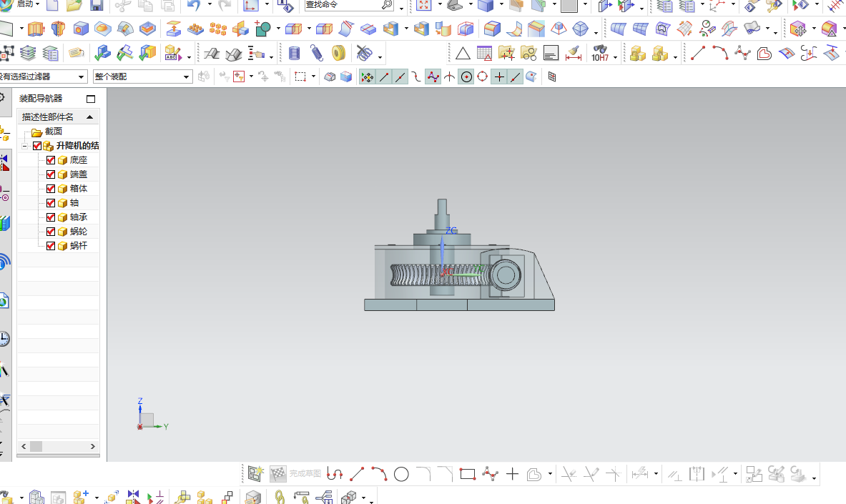
Task: Uncheck the 底座 component checkbox
Action: pos(51,160)
